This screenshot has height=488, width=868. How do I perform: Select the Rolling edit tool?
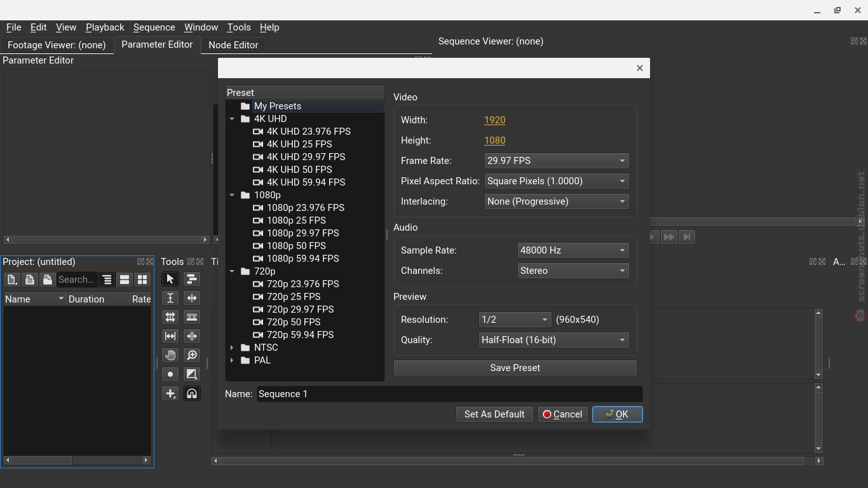point(170,317)
